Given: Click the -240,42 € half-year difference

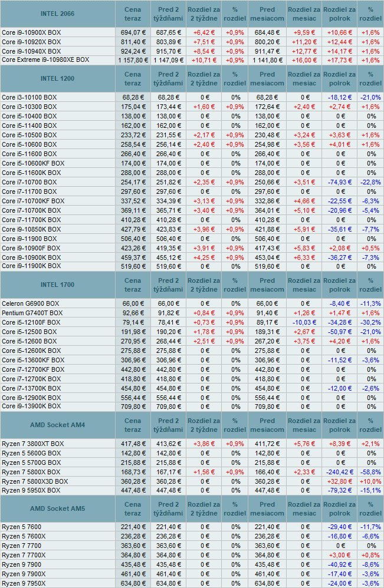Looking at the screenshot, I should [x=339, y=472].
